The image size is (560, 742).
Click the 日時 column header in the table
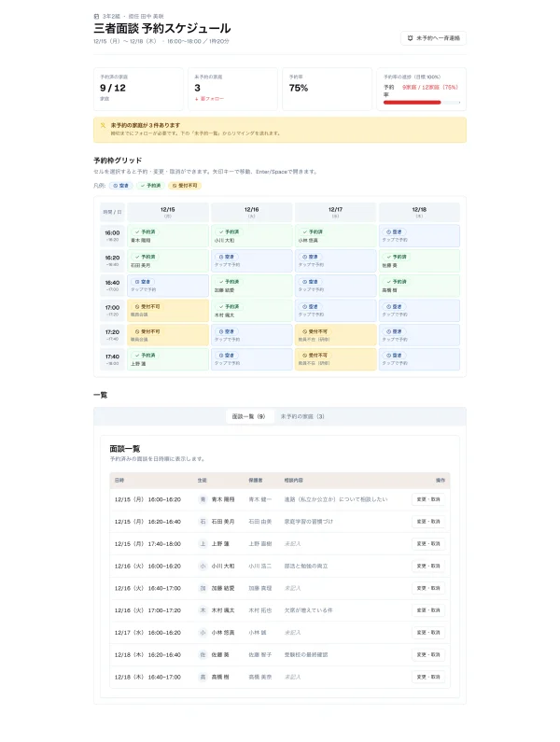coord(119,481)
